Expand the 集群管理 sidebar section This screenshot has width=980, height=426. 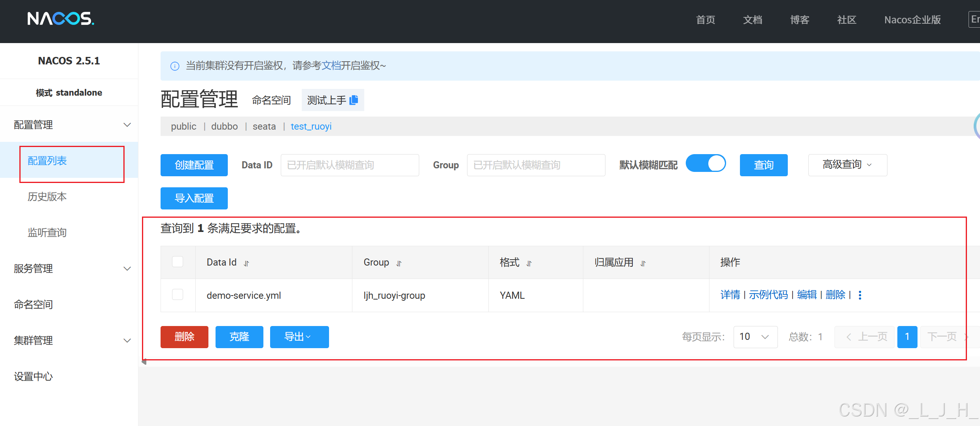coord(127,341)
